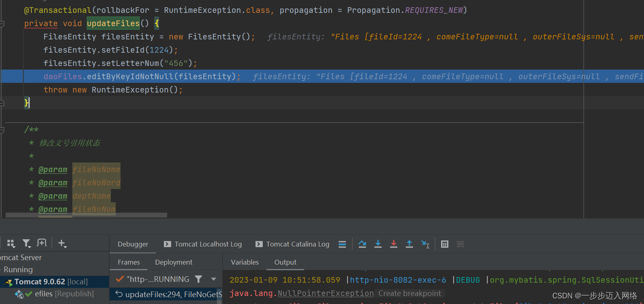Click console icon on Tomcat Catalina Log tab

259,244
